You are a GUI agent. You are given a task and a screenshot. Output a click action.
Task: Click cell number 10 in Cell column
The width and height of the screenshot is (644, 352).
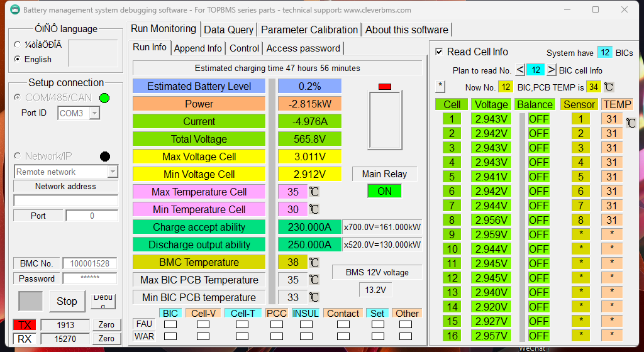coord(452,249)
